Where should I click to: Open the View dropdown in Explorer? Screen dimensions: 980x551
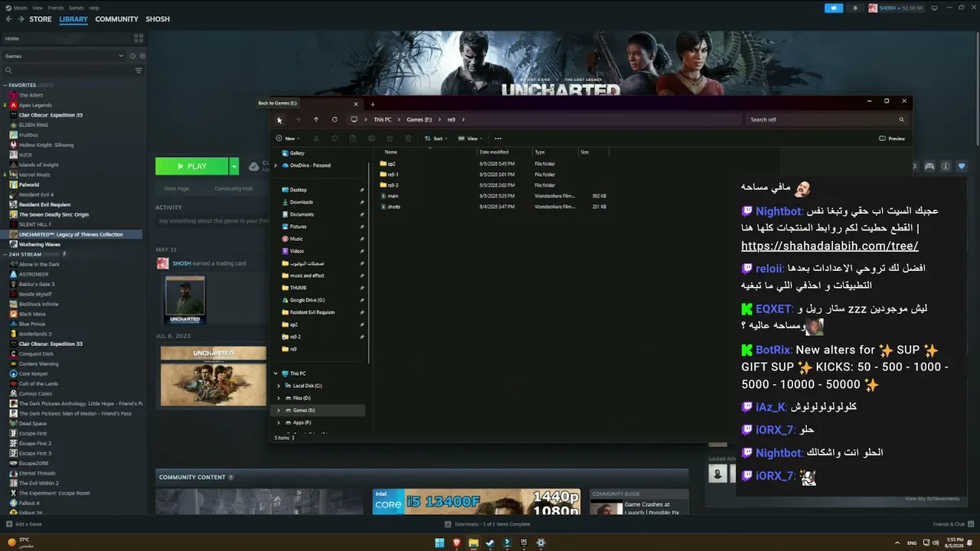pos(470,139)
